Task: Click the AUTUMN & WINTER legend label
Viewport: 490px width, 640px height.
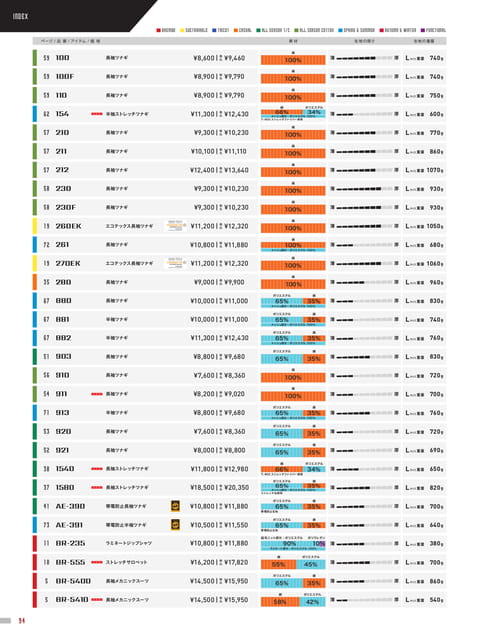Action: pos(401,30)
